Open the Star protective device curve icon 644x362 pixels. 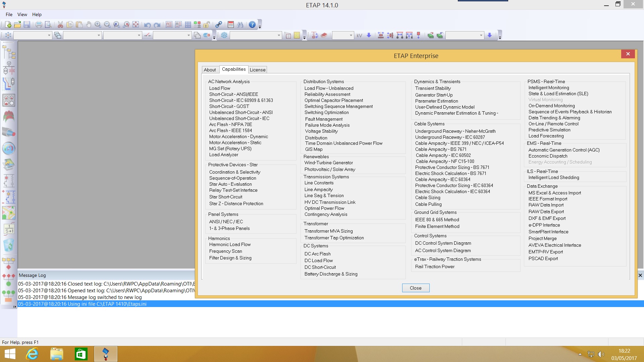pyautogui.click(x=9, y=84)
